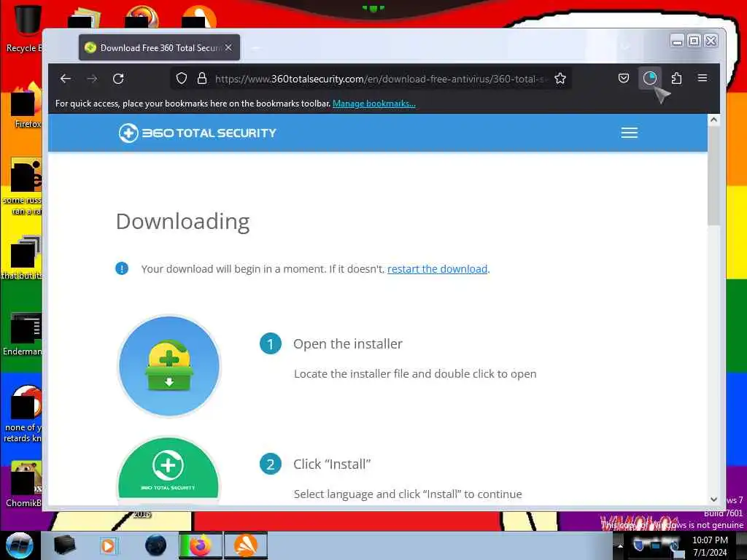Reload the current page
This screenshot has width=747, height=560.
[119, 79]
